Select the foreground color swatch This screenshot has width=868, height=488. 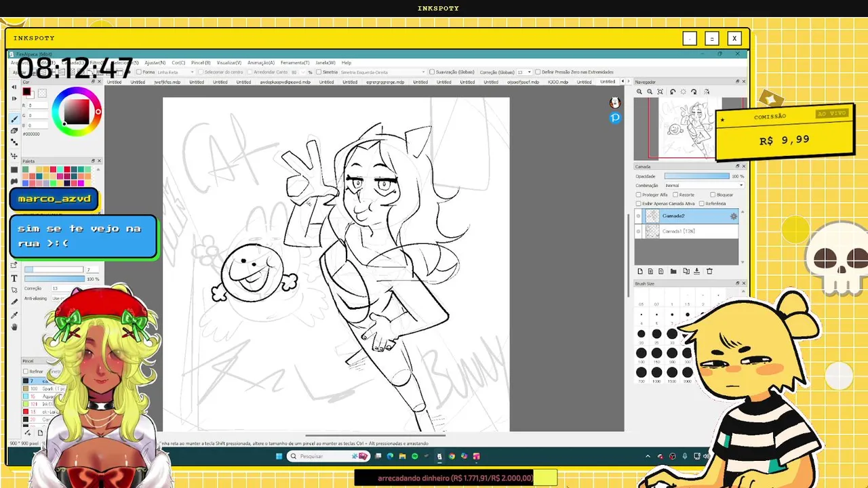[26, 92]
